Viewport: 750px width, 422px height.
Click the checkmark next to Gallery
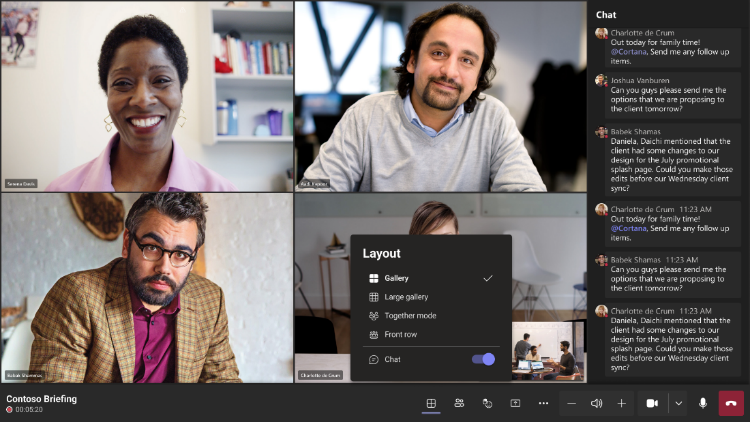487,278
